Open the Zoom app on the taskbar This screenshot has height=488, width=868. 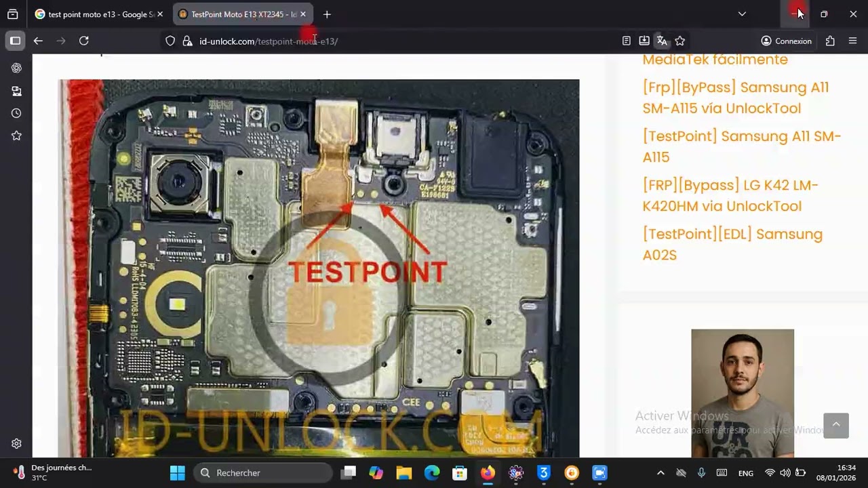[599, 473]
